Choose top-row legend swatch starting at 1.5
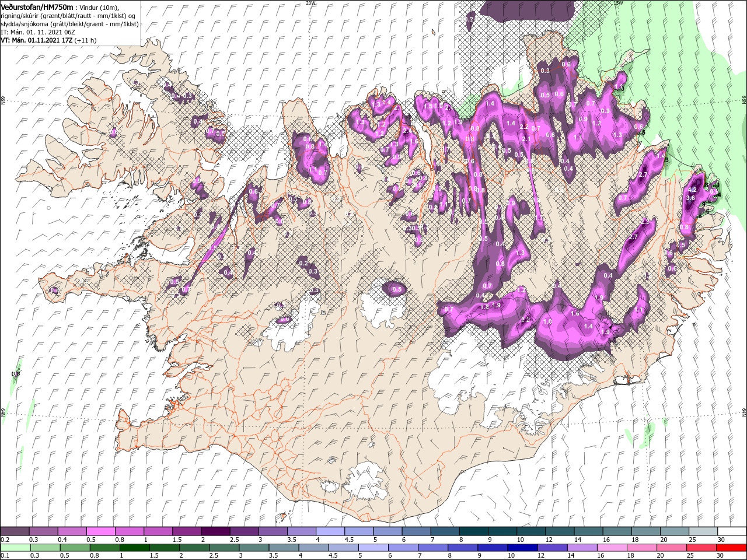This screenshot has width=747, height=560. click(186, 531)
